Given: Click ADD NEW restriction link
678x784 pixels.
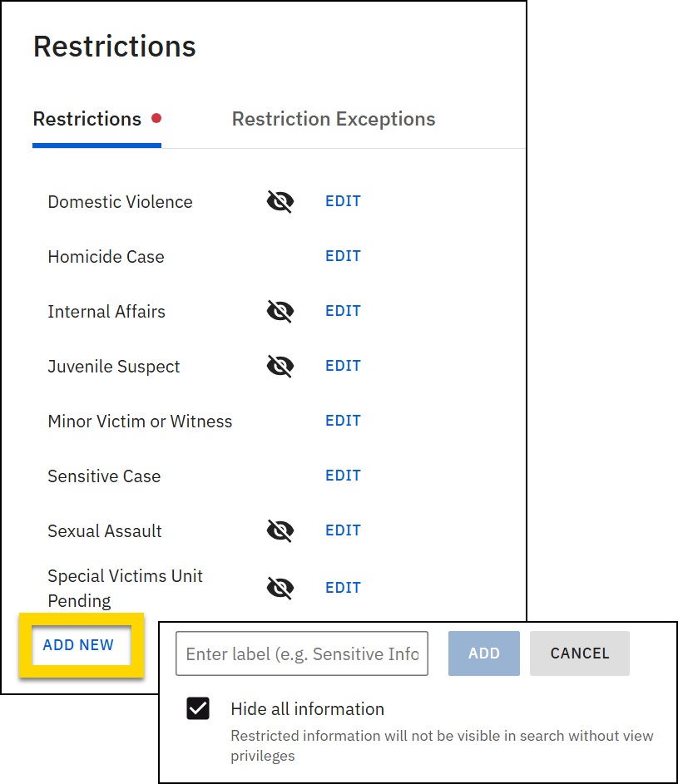Looking at the screenshot, I should (78, 645).
